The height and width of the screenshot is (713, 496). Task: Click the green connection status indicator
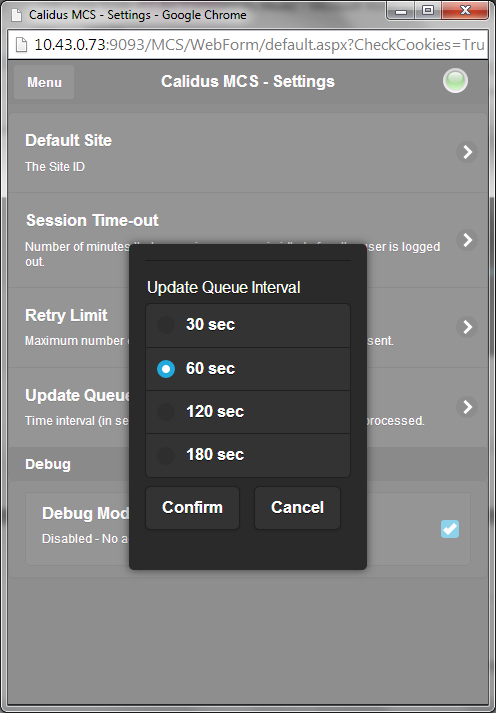pyautogui.click(x=455, y=81)
